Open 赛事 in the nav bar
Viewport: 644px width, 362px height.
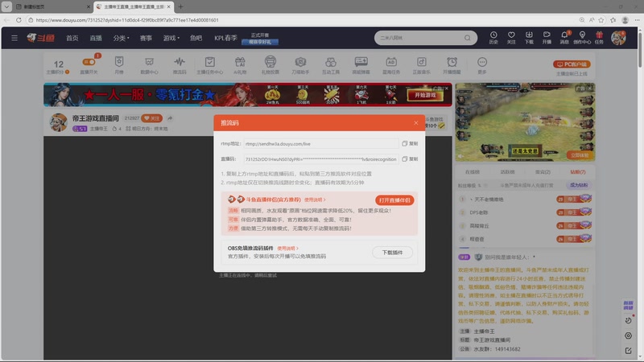pos(146,38)
